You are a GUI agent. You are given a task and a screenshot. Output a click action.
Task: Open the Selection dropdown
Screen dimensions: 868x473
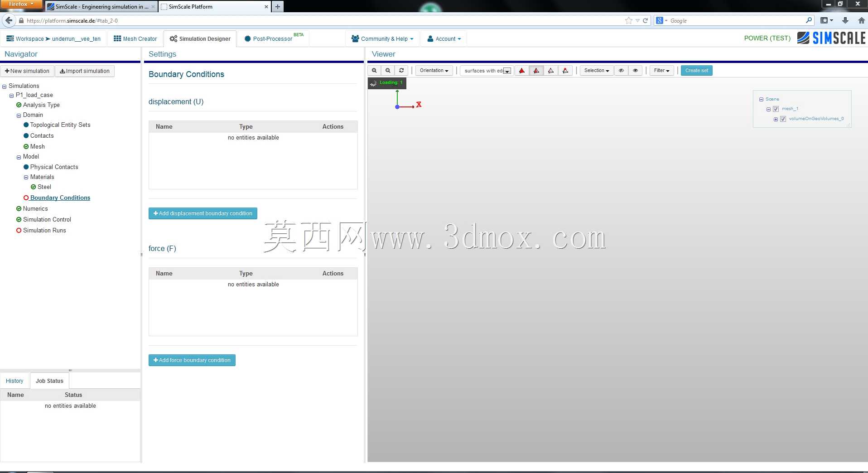[x=597, y=71]
